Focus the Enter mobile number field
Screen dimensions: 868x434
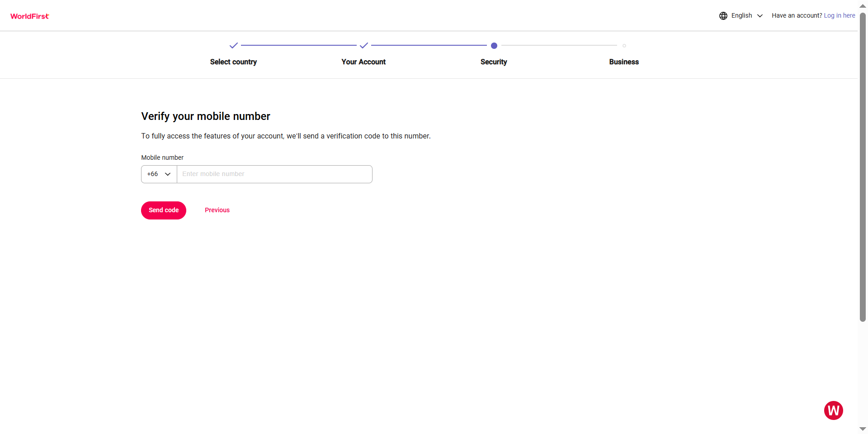pos(274,174)
